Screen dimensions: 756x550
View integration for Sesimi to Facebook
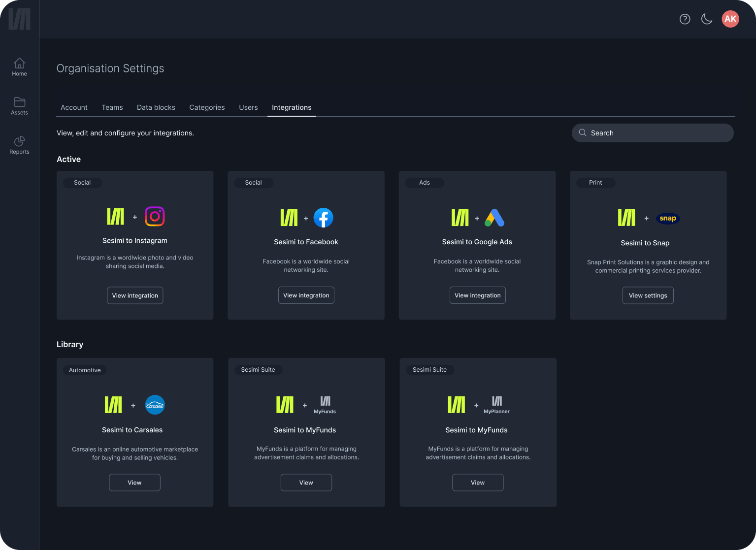pyautogui.click(x=306, y=295)
